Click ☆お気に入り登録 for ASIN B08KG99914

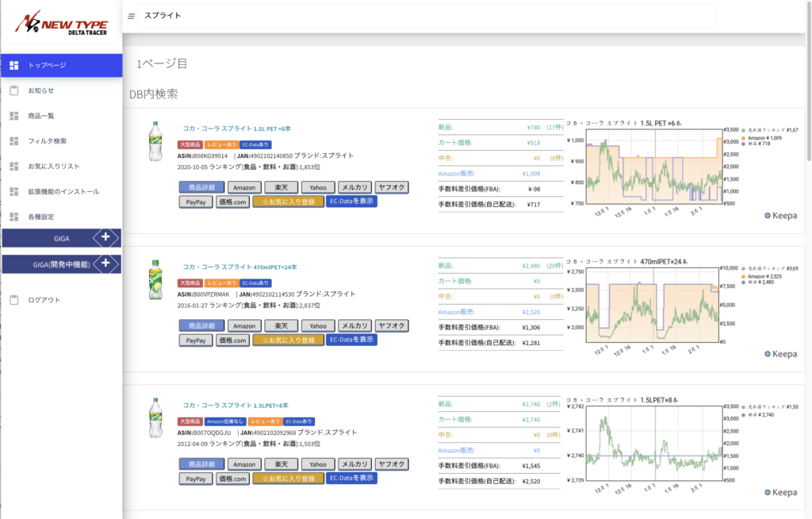click(289, 202)
